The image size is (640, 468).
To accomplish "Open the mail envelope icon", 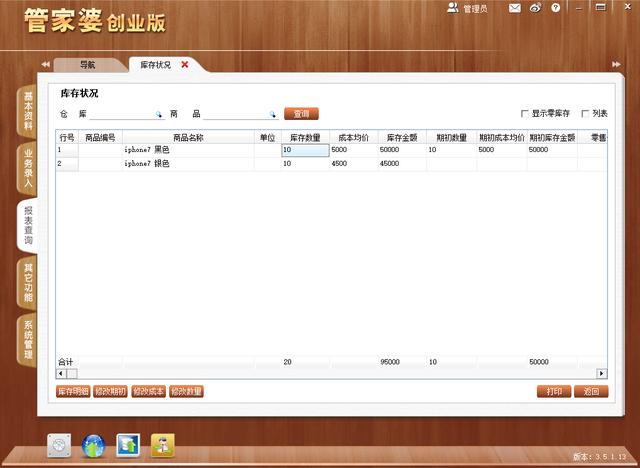I will click(514, 8).
